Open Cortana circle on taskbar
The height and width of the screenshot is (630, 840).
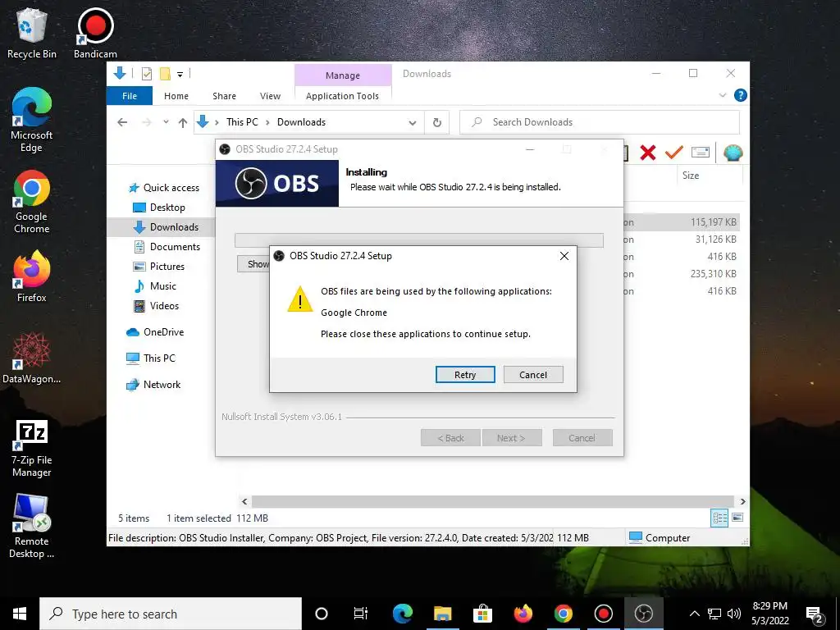click(322, 614)
